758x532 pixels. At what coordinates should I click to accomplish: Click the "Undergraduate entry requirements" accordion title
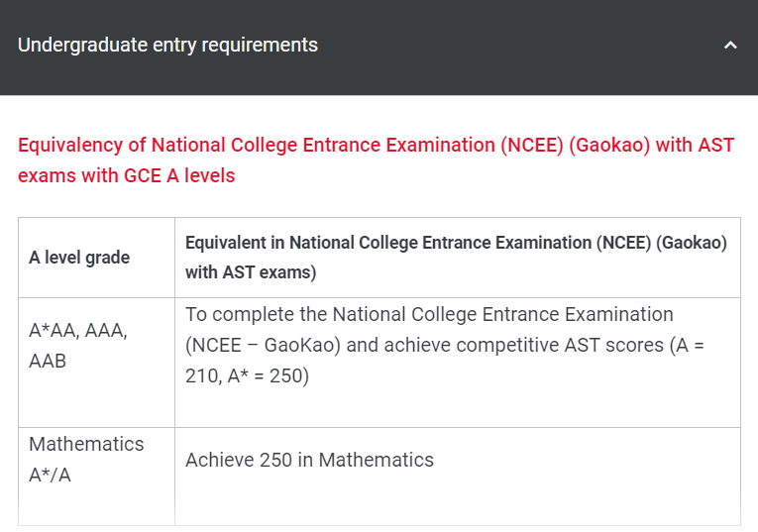click(x=167, y=46)
